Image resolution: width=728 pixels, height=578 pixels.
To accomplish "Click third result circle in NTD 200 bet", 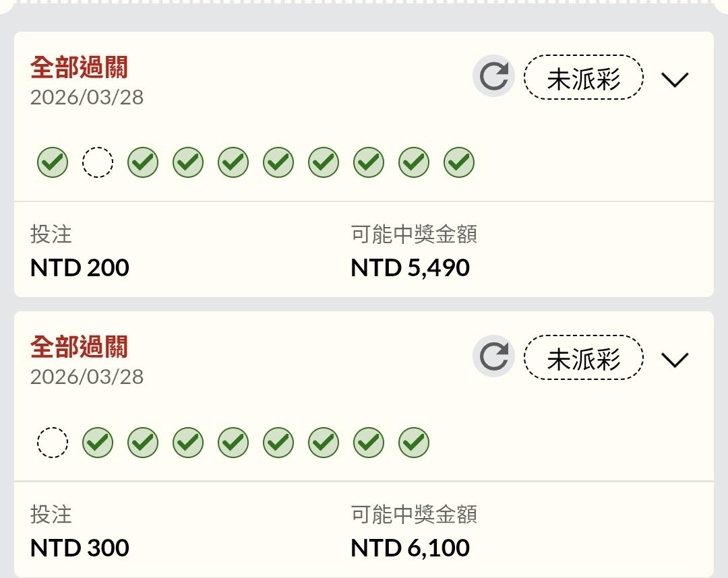I will (143, 162).
